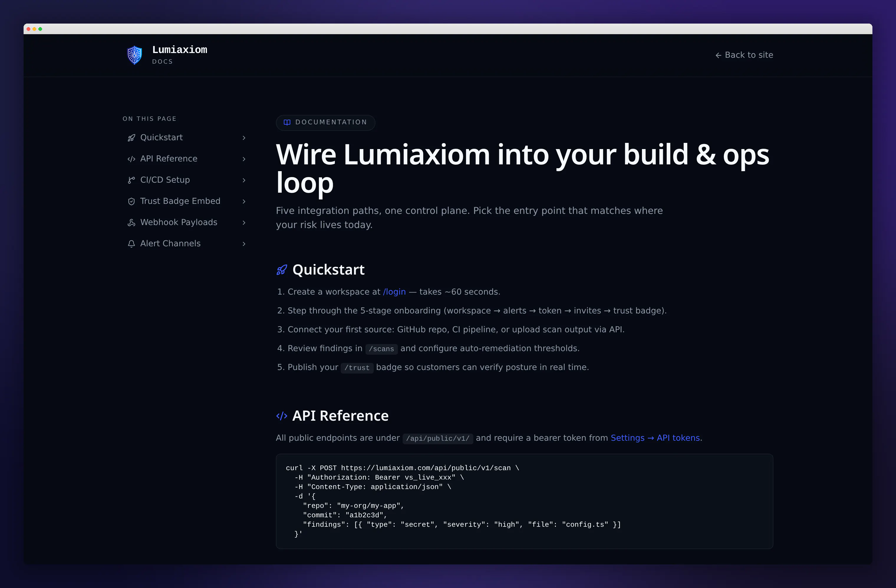Click the ON THIS PAGE sidebar label

pos(149,119)
